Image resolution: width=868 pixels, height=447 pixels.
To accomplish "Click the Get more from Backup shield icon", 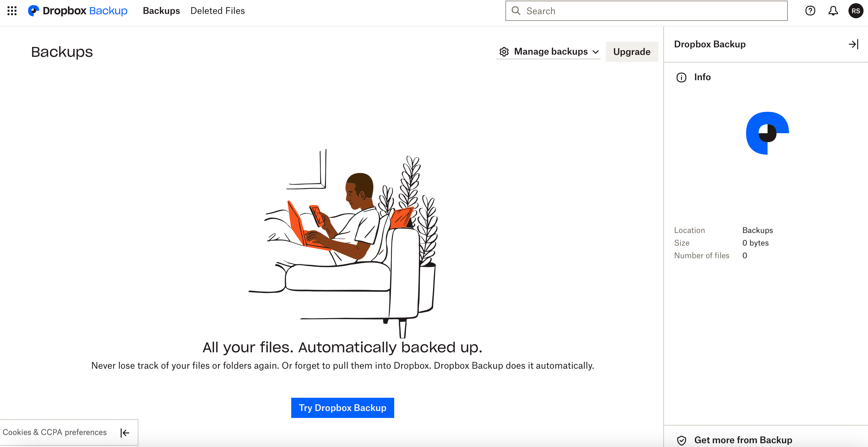I will 680,439.
